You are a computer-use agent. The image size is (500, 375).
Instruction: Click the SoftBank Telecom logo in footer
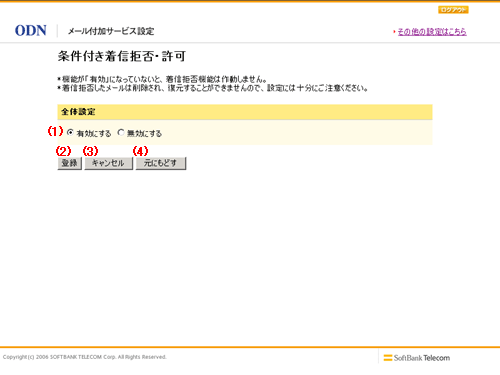[x=417, y=358]
